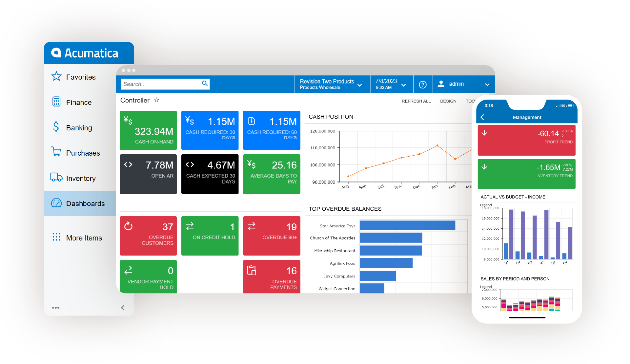Screen dimensions: 630x364
Task: Select the TOOLS menu option
Action: click(466, 101)
